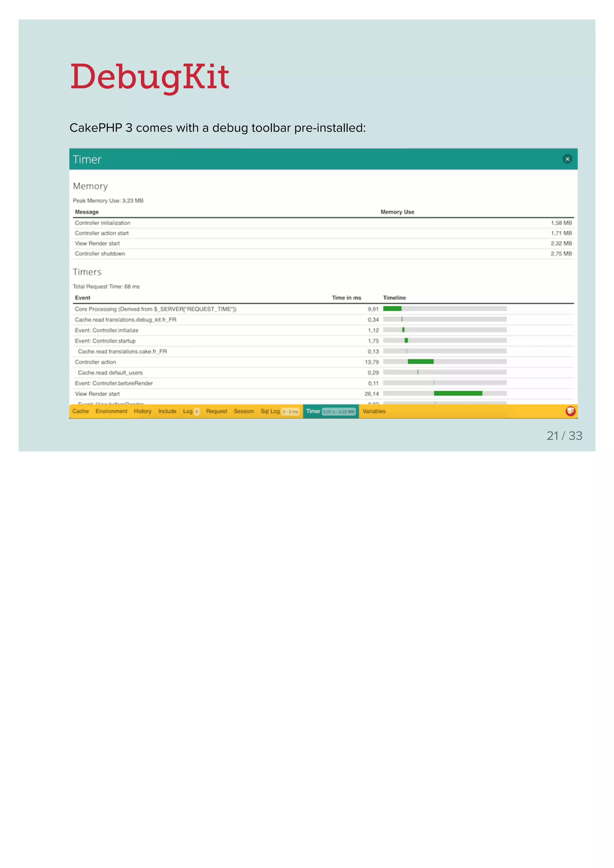Image resolution: width=614 pixels, height=868 pixels.
Task: Switch to the History tab
Action: [x=142, y=411]
